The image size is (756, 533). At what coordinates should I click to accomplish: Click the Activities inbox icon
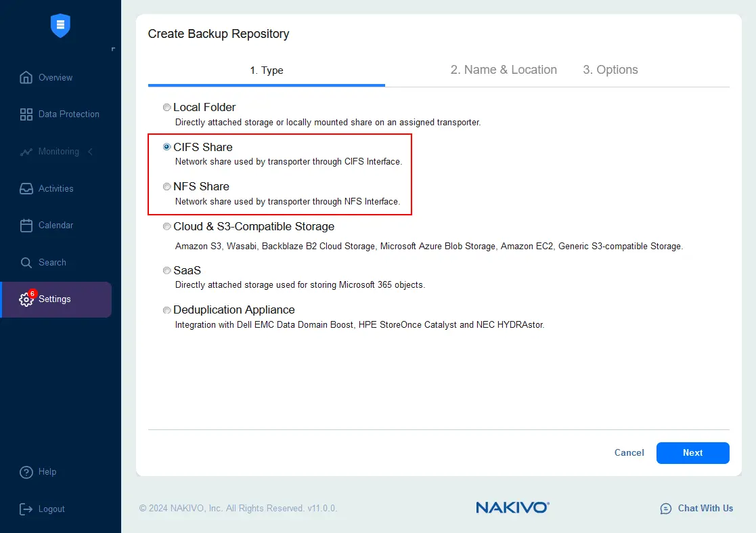tap(26, 188)
